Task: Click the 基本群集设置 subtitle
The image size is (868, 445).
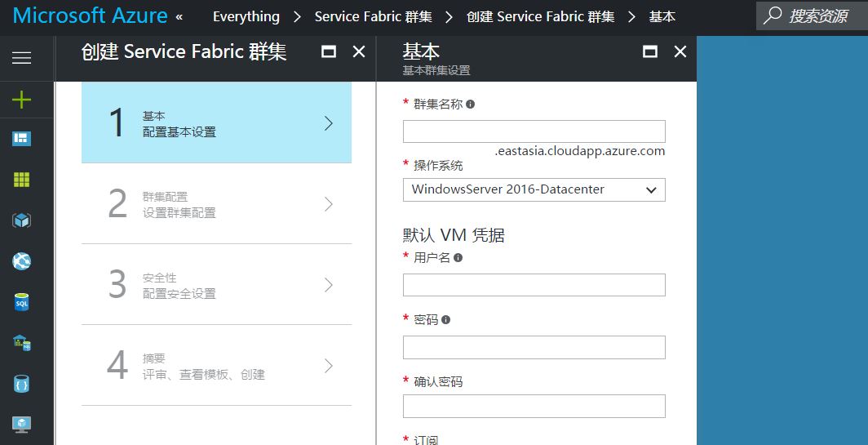Action: click(436, 70)
